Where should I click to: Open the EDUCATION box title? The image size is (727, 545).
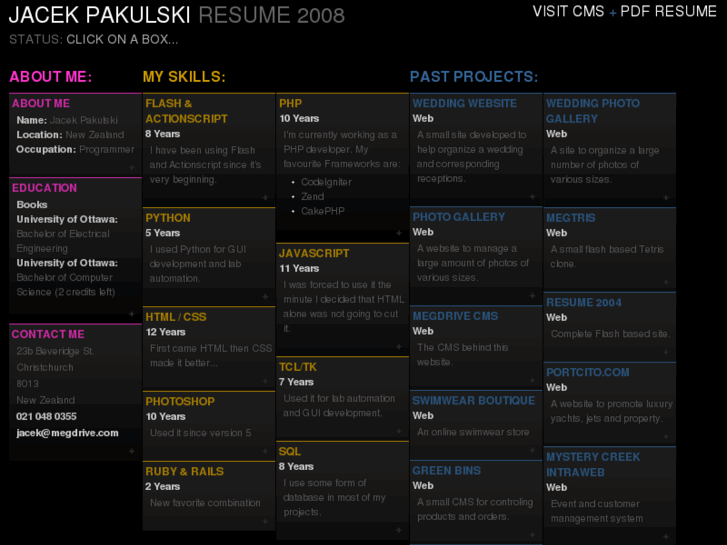coord(45,188)
